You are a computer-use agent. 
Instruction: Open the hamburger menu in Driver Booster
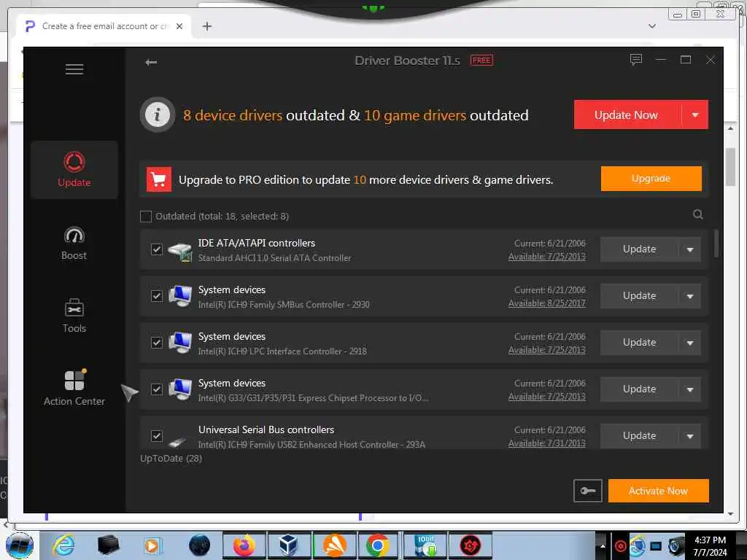[x=74, y=69]
